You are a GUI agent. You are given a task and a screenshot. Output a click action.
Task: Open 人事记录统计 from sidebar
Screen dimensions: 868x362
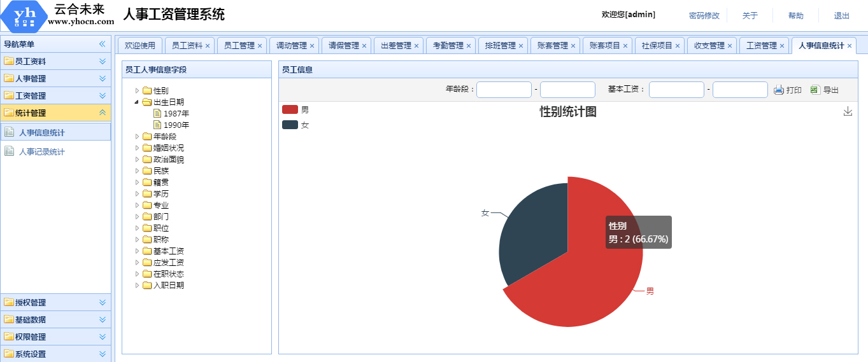pyautogui.click(x=41, y=152)
